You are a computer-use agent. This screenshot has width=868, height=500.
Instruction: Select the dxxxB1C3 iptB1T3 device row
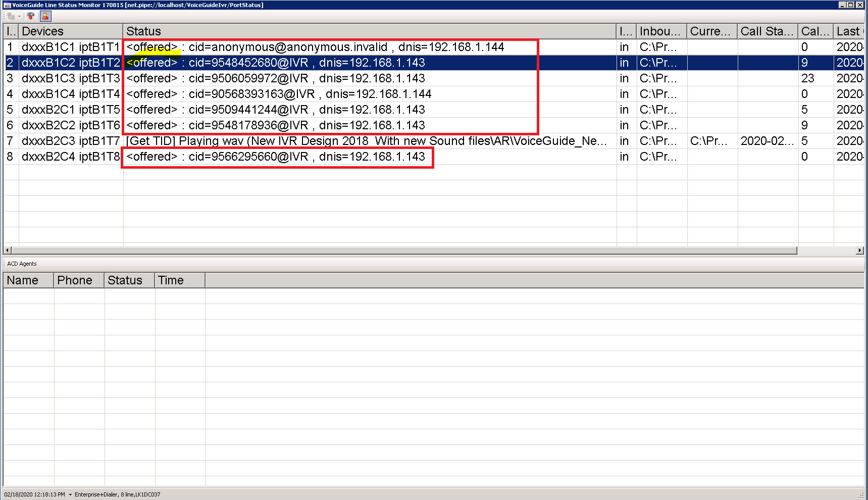tap(71, 78)
